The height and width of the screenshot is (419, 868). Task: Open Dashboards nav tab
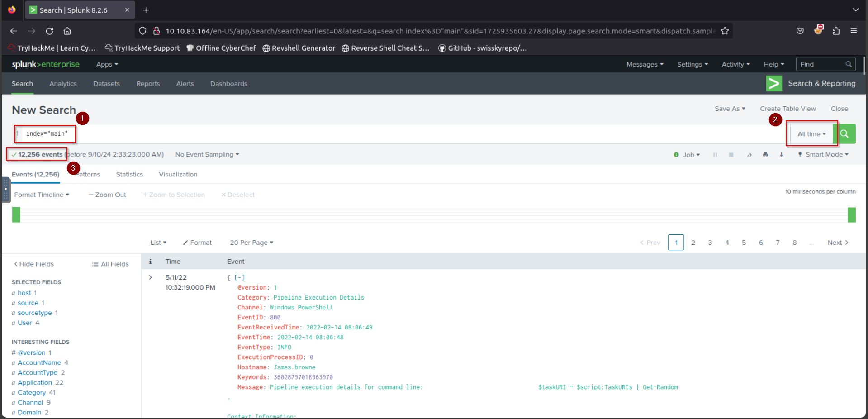click(229, 84)
